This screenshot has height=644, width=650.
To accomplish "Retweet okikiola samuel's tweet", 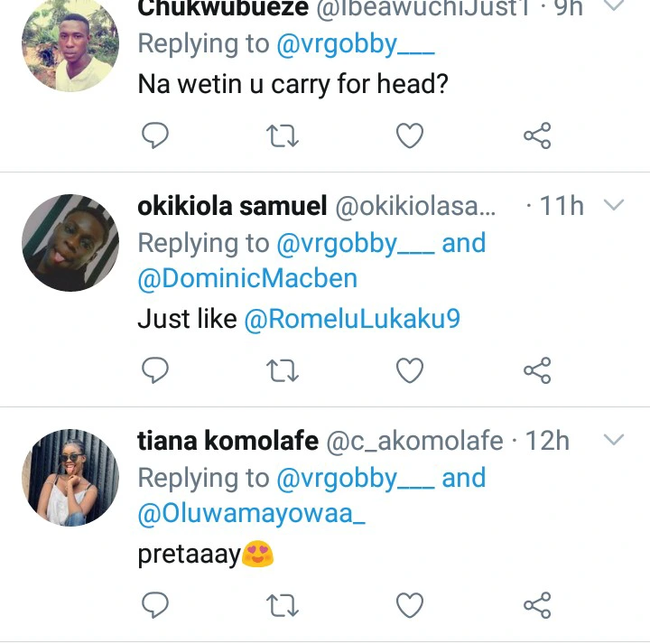I will click(x=283, y=370).
